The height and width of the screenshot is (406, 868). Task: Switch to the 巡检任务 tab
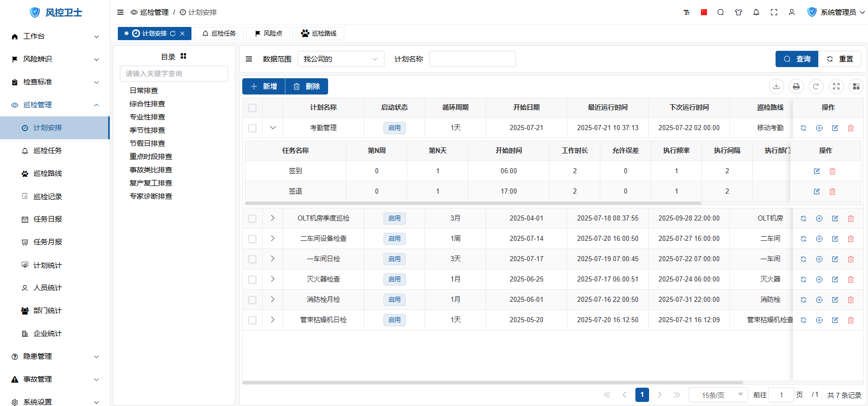coord(219,34)
